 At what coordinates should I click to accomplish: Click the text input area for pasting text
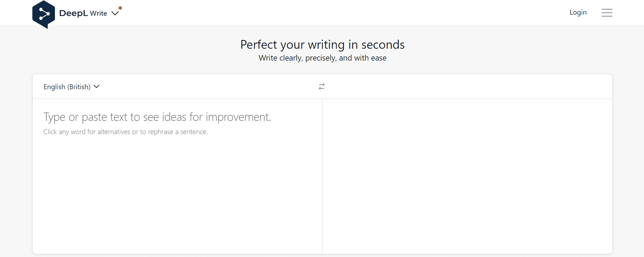click(x=176, y=168)
